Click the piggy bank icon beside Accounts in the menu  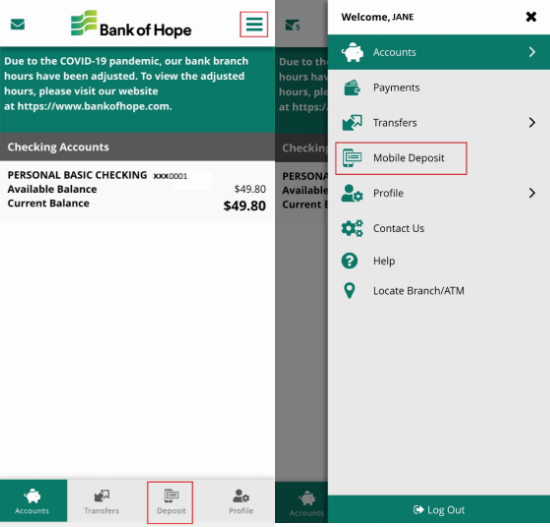pos(352,52)
